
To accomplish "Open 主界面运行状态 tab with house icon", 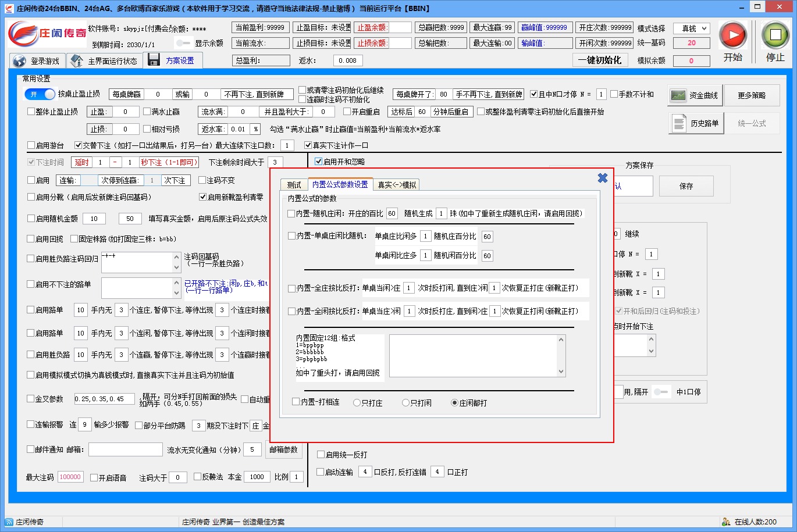I will pyautogui.click(x=104, y=61).
